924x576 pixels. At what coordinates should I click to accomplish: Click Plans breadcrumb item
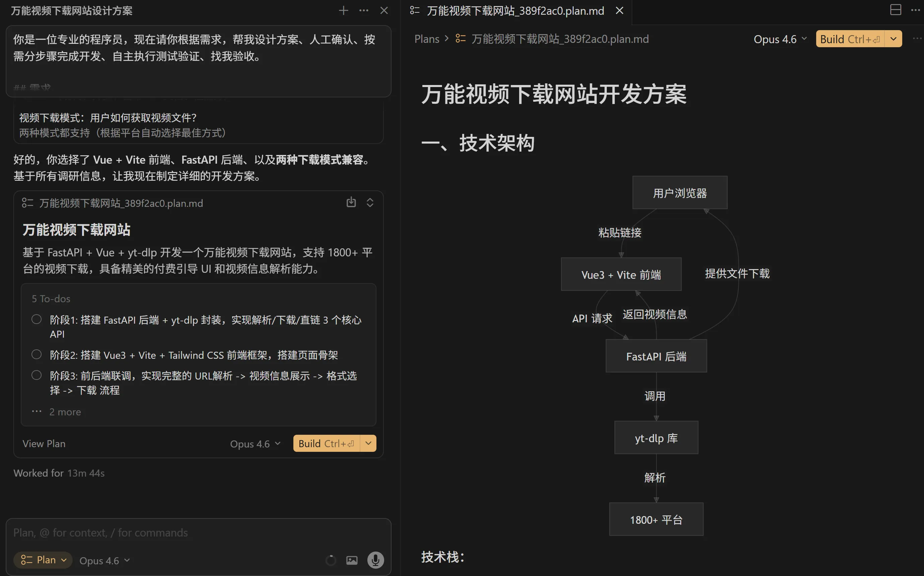427,39
